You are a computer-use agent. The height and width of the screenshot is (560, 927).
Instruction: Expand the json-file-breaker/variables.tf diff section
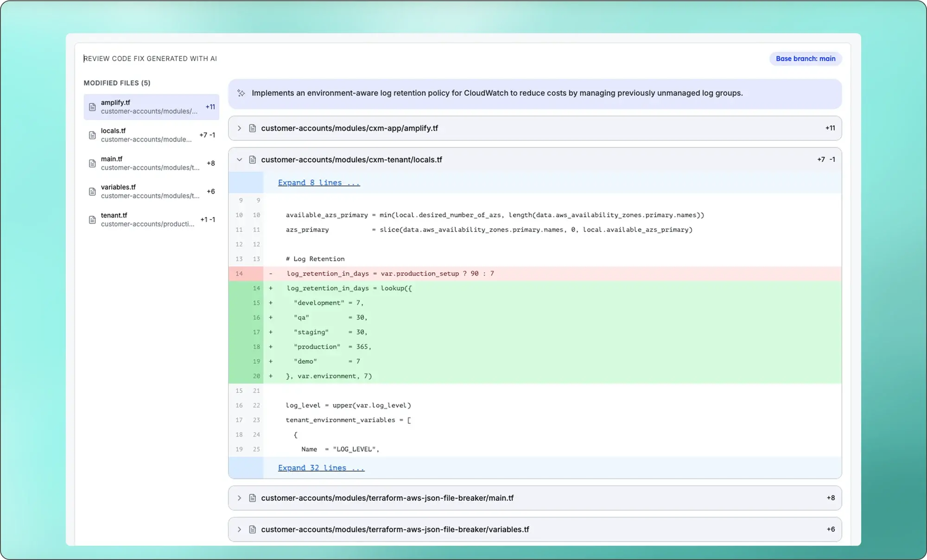239,530
